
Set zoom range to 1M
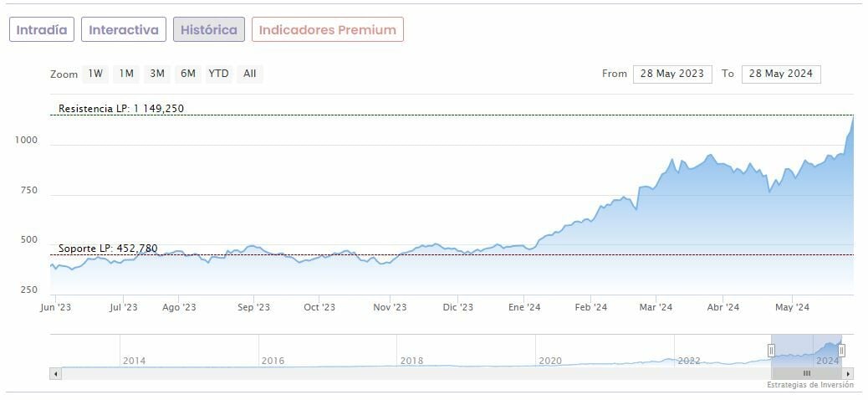click(x=126, y=74)
